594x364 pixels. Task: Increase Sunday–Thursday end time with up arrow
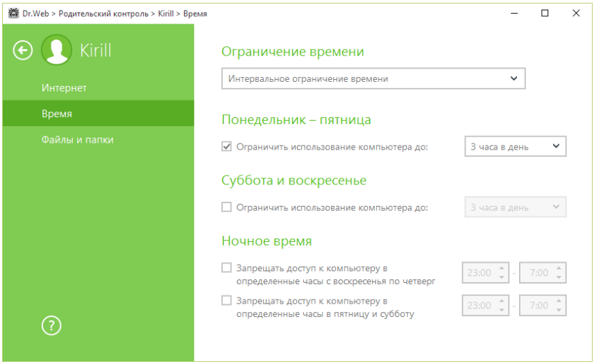click(x=559, y=268)
